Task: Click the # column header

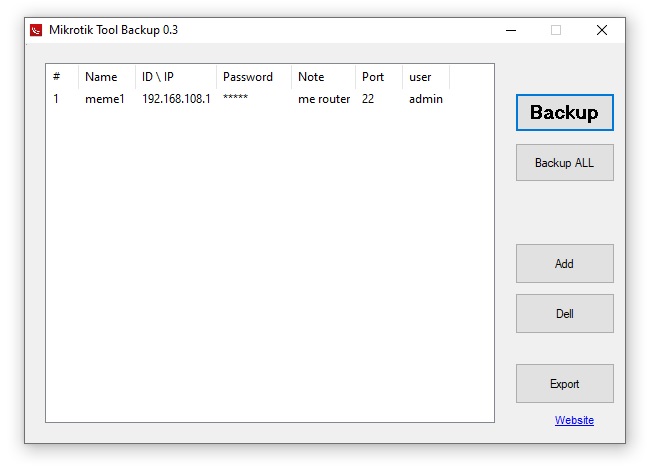Action: pyautogui.click(x=62, y=77)
